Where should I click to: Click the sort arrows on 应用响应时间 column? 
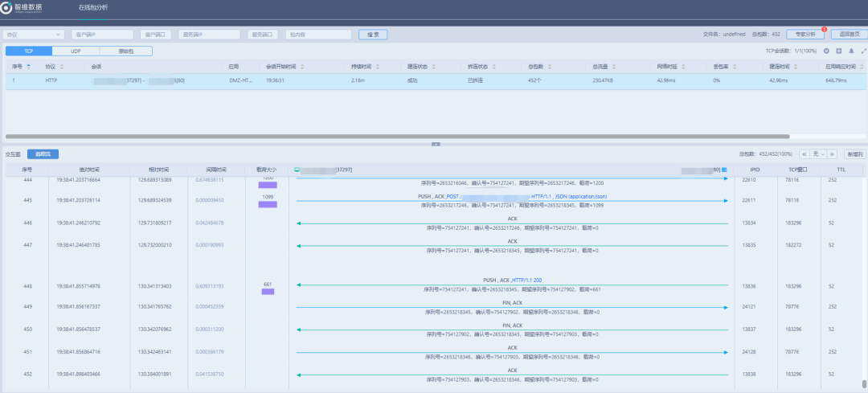(862, 67)
